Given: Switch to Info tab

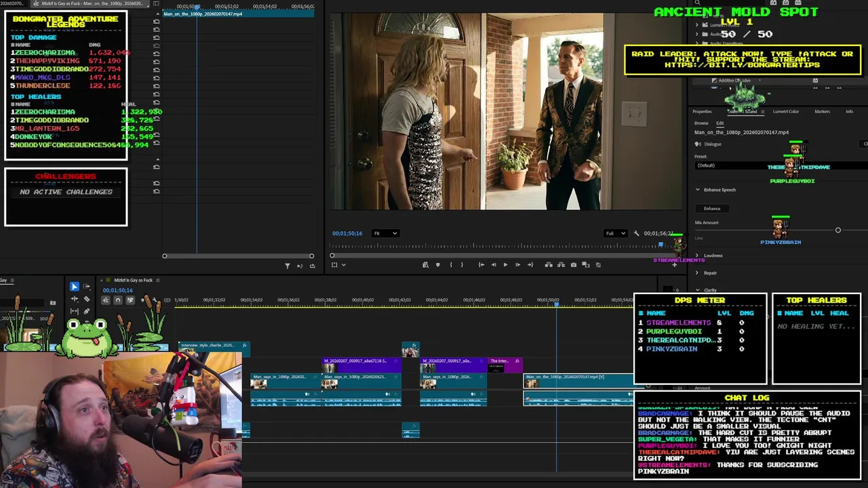Looking at the screenshot, I should pyautogui.click(x=850, y=111).
